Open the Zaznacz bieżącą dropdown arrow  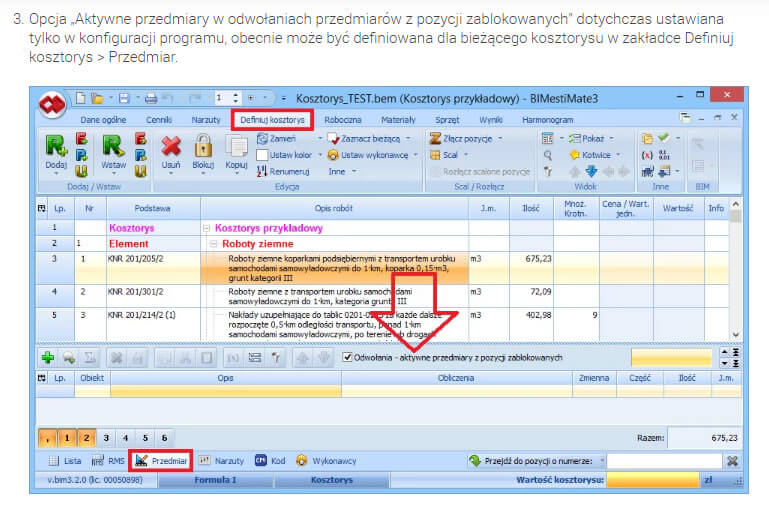click(x=408, y=139)
